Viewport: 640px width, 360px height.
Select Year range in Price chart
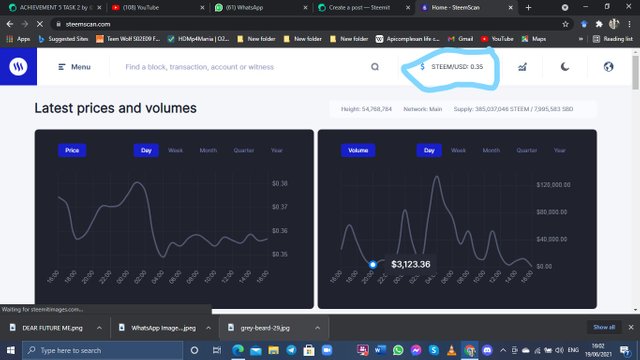tap(277, 150)
